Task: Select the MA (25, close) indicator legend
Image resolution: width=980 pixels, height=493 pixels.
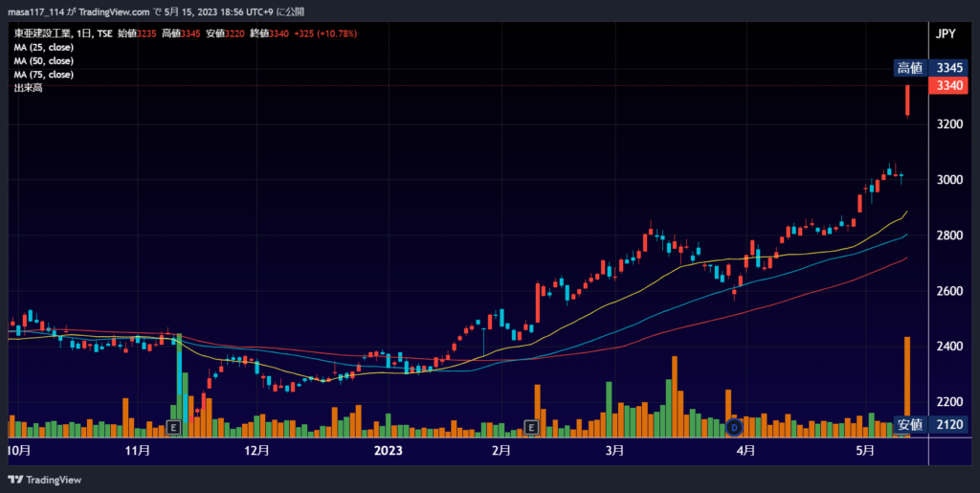Action: pos(43,48)
